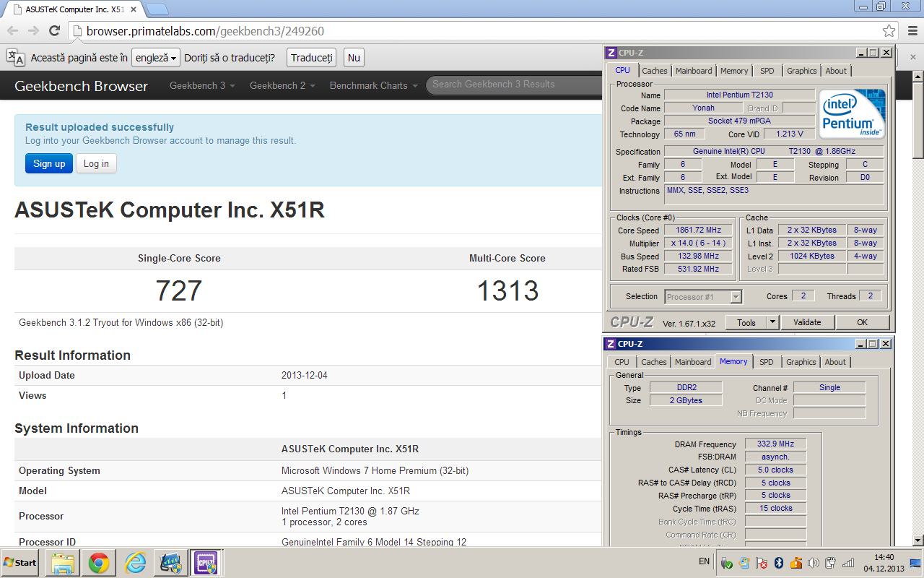The image size is (924, 578).
Task: Open the Processor #1 selection combo box
Action: [703, 296]
